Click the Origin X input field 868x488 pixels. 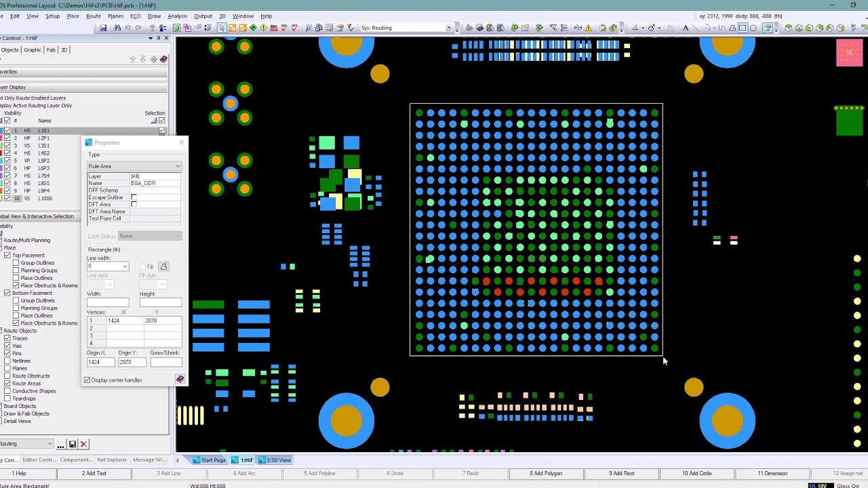[101, 362]
